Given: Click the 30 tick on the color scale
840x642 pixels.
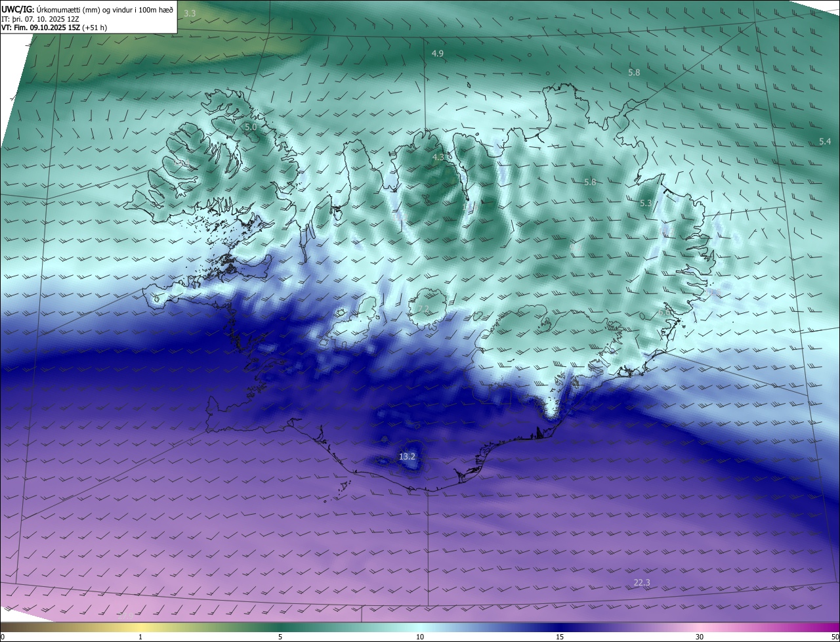Looking at the screenshot, I should pyautogui.click(x=700, y=637).
